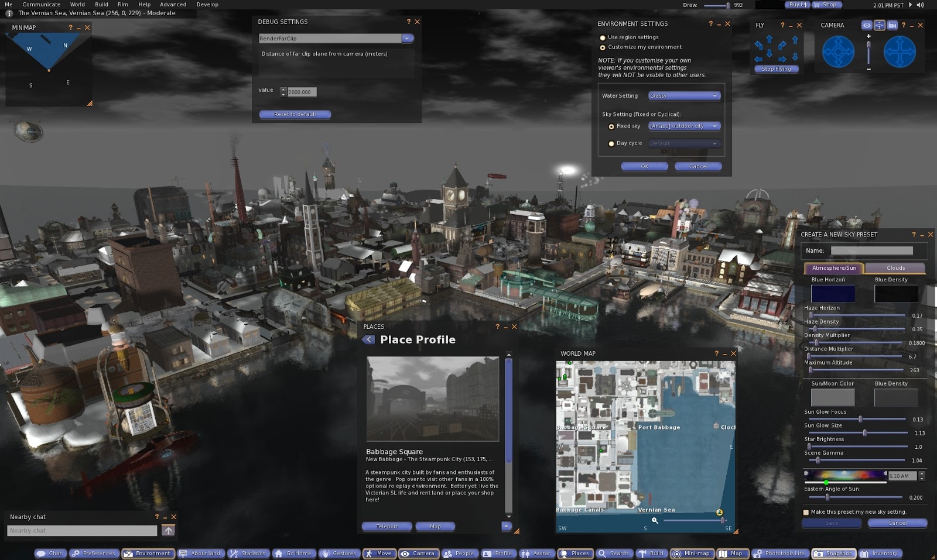Screen dimensions: 937x560
Task: Teleport to Babbage Square
Action: tap(387, 526)
